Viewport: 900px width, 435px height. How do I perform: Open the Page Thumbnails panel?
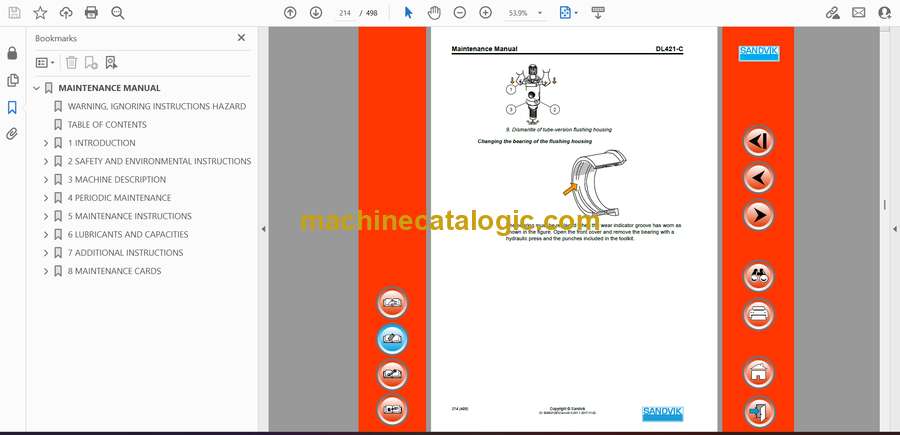(12, 80)
